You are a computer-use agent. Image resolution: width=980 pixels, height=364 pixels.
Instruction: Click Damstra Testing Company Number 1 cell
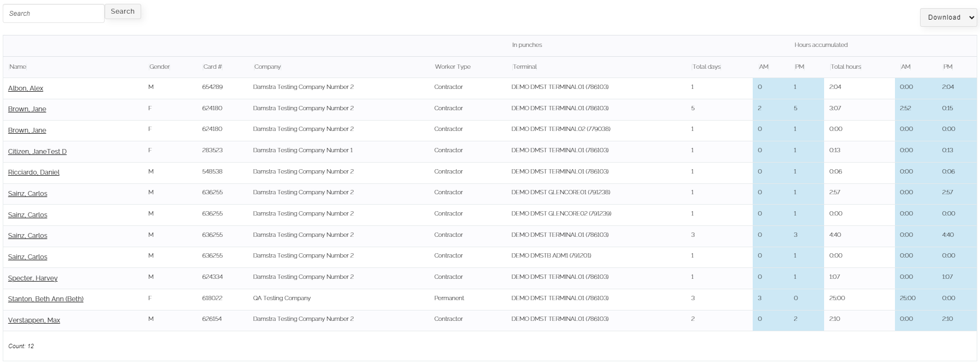point(303,150)
